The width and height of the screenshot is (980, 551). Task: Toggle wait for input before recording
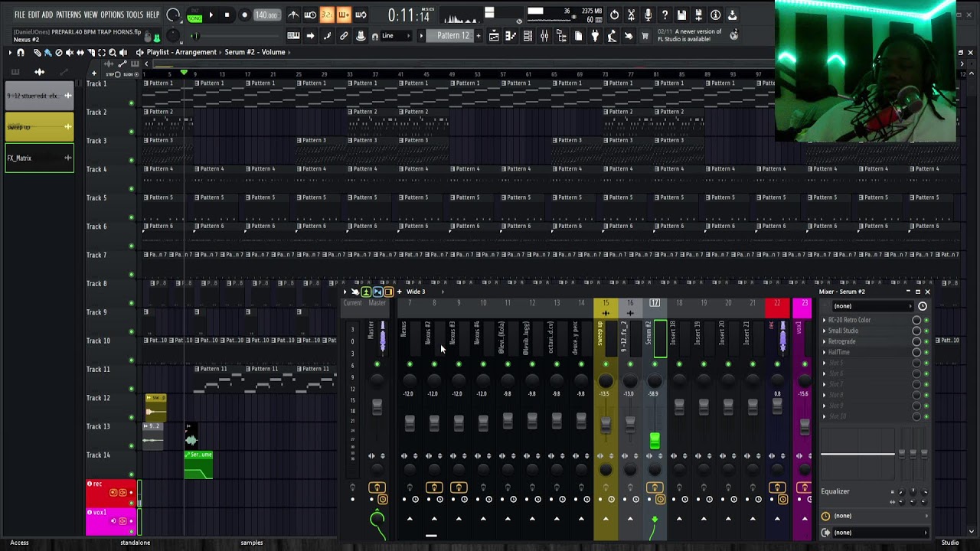pyautogui.click(x=310, y=15)
